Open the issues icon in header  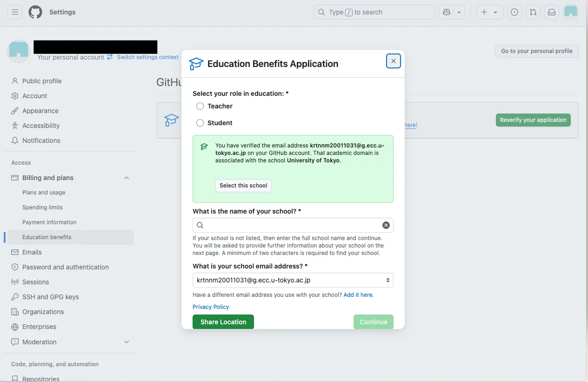[514, 12]
